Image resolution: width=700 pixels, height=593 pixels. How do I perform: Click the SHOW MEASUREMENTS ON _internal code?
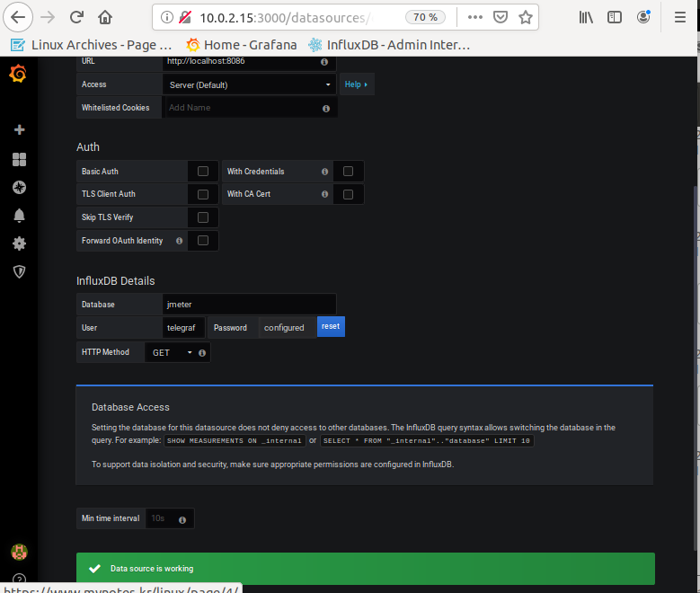[x=235, y=441]
